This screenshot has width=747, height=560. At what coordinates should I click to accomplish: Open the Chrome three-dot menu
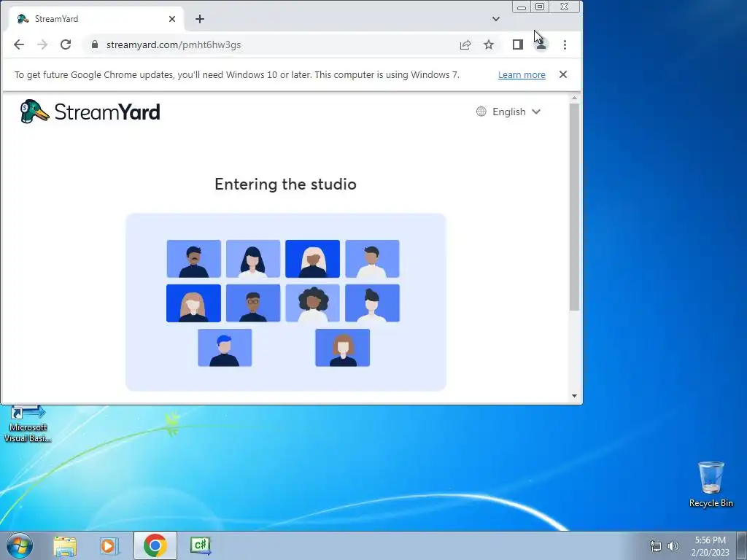[x=565, y=44]
